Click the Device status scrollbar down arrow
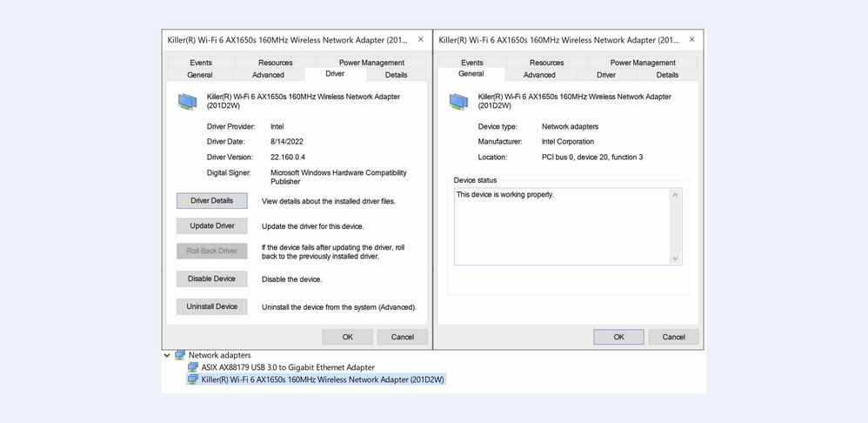Image resolution: width=868 pixels, height=423 pixels. tap(676, 258)
